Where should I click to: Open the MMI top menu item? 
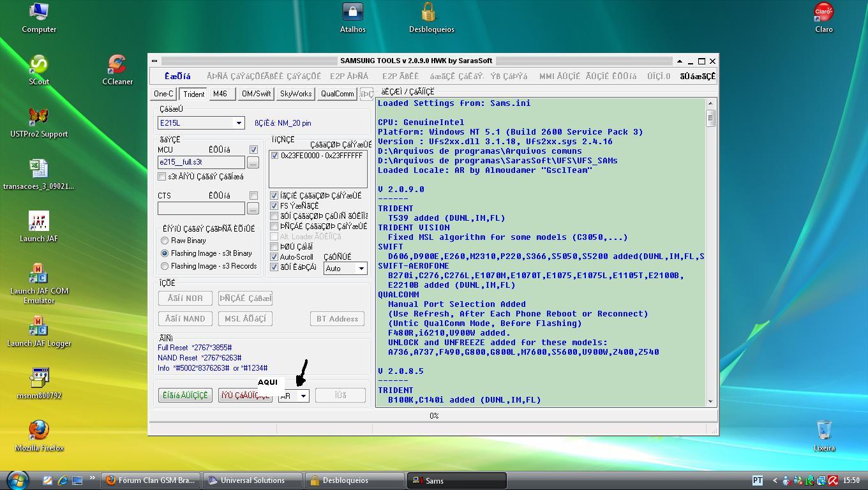[560, 76]
